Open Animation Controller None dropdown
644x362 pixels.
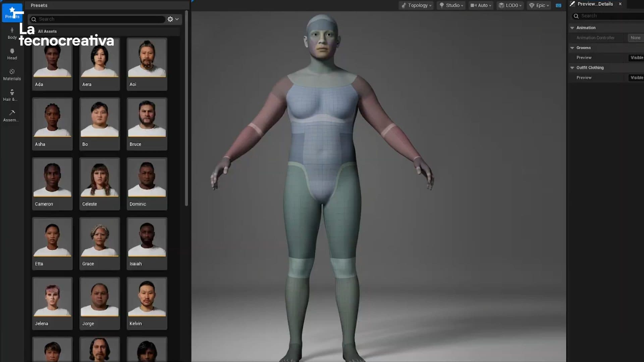pos(636,38)
